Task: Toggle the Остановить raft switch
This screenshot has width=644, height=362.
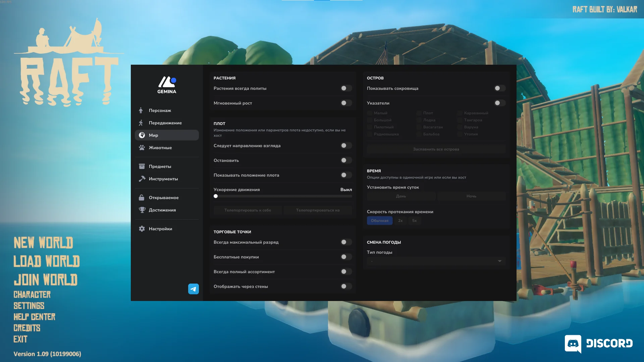Action: point(346,160)
